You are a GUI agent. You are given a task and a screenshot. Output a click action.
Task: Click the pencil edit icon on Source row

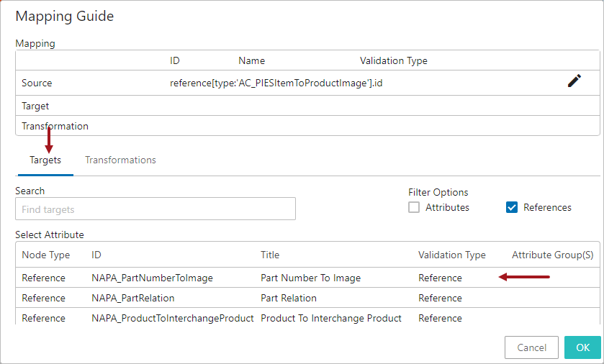coord(574,81)
